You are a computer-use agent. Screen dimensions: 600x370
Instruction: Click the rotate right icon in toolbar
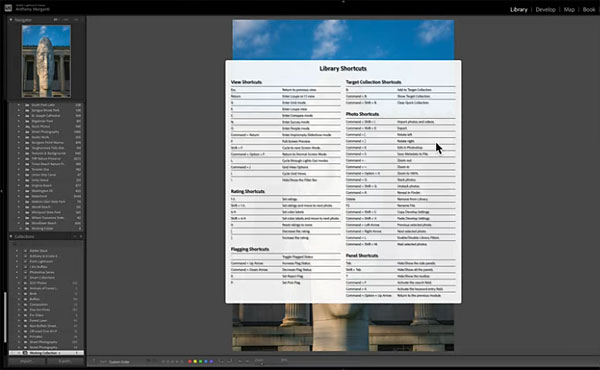229,361
